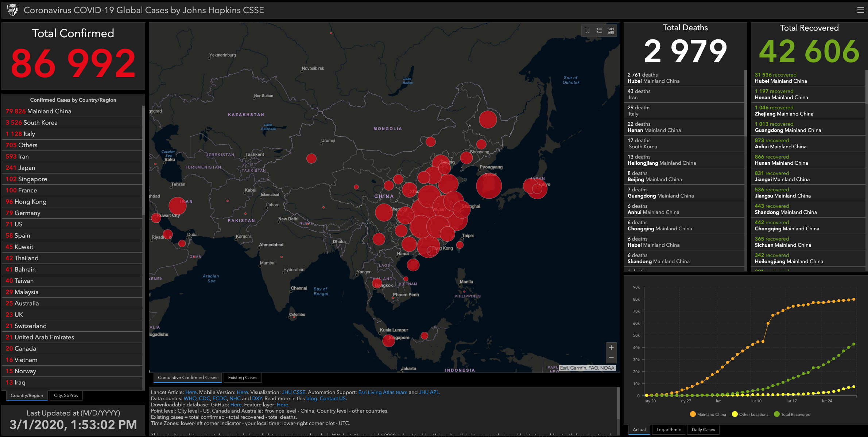Open the map legend list icon

coord(599,31)
